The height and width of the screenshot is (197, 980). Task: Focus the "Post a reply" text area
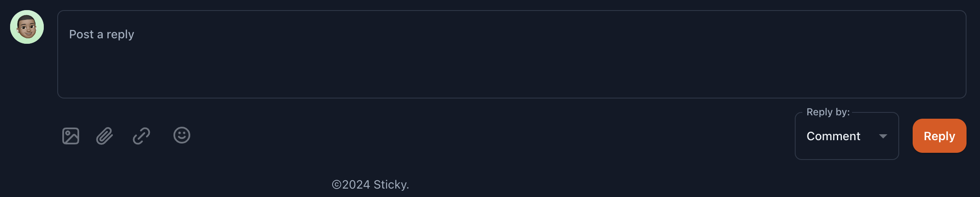click(511, 54)
